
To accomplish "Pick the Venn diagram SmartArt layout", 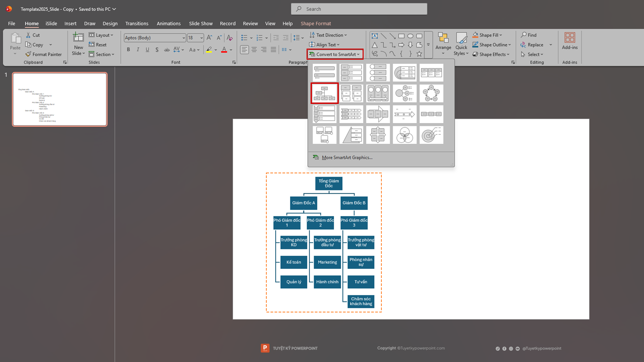I will (405, 135).
